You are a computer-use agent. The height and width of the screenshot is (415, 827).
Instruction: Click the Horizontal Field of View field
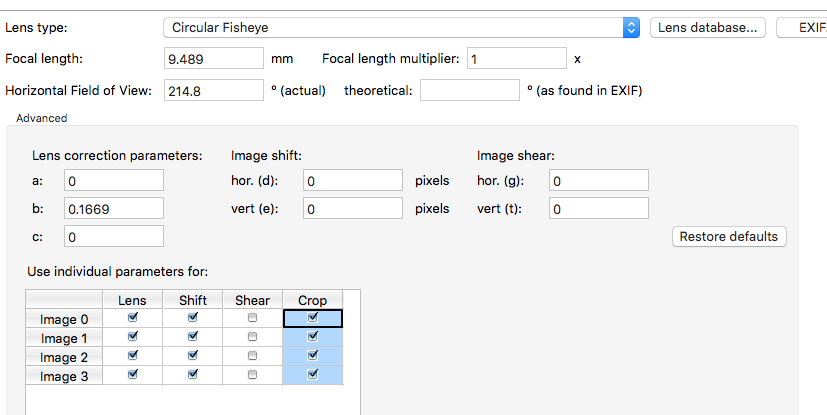tap(214, 91)
